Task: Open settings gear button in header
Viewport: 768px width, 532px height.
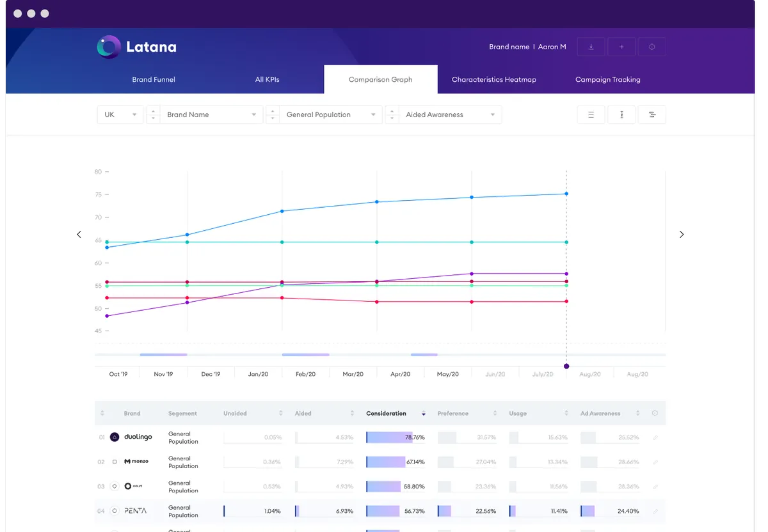Action: point(652,47)
